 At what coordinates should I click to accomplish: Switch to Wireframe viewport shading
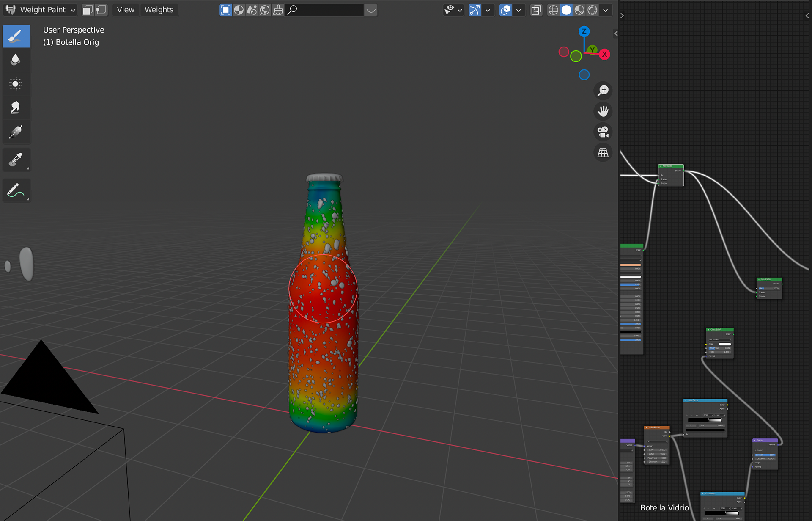(553, 10)
